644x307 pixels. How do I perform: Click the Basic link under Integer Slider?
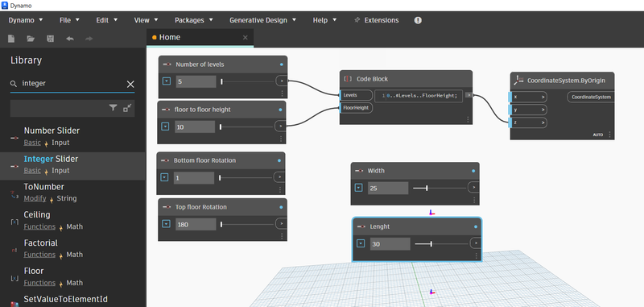click(x=32, y=171)
